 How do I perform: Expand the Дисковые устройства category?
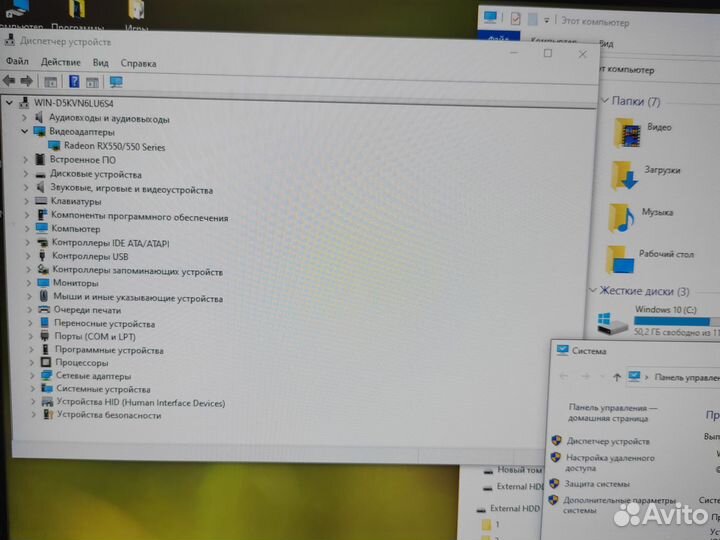(26, 174)
